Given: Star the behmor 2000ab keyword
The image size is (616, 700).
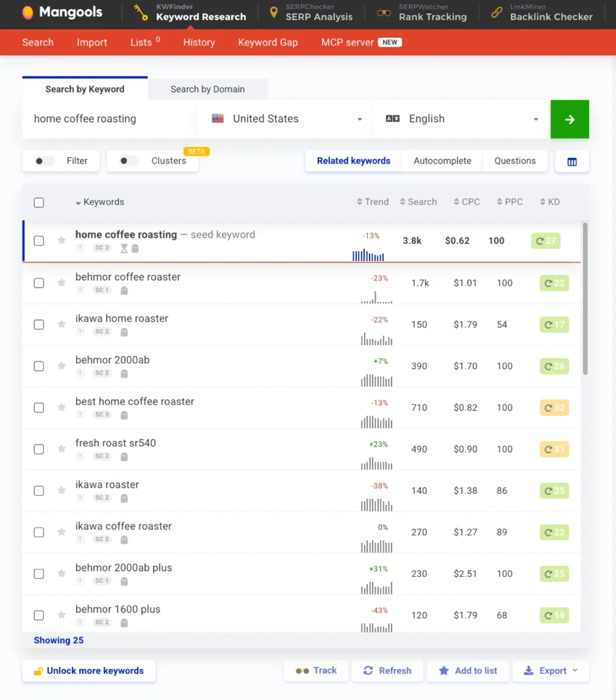Looking at the screenshot, I should point(61,365).
